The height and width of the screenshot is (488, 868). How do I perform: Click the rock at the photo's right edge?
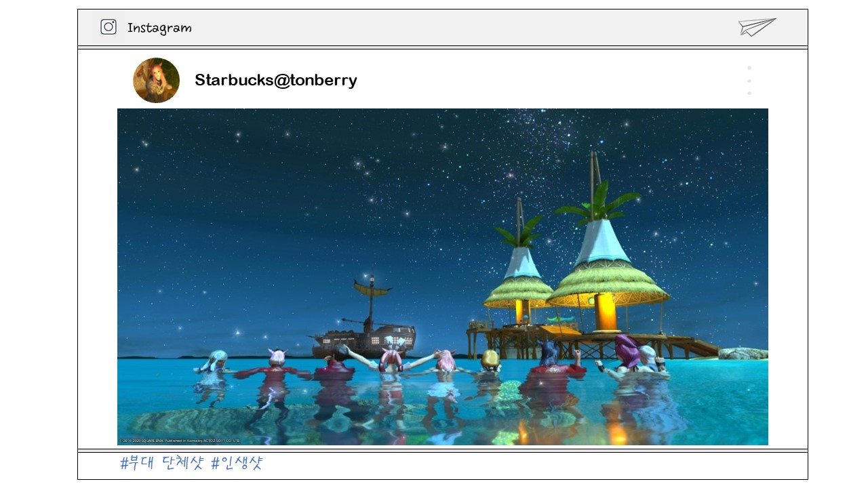click(743, 353)
